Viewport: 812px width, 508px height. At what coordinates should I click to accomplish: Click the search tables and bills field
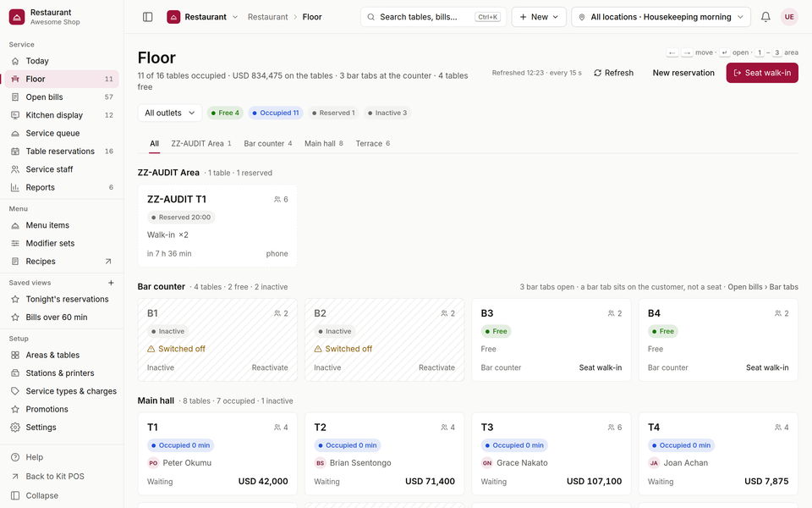433,17
